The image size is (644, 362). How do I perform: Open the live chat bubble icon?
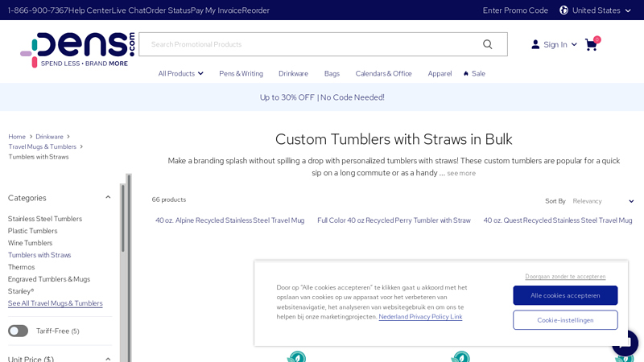[x=625, y=343]
